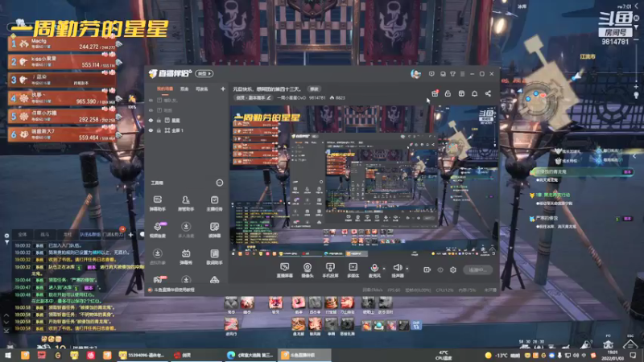The height and width of the screenshot is (362, 644).
Task: Add a 手机投屏 phone cast source
Action: tap(330, 270)
